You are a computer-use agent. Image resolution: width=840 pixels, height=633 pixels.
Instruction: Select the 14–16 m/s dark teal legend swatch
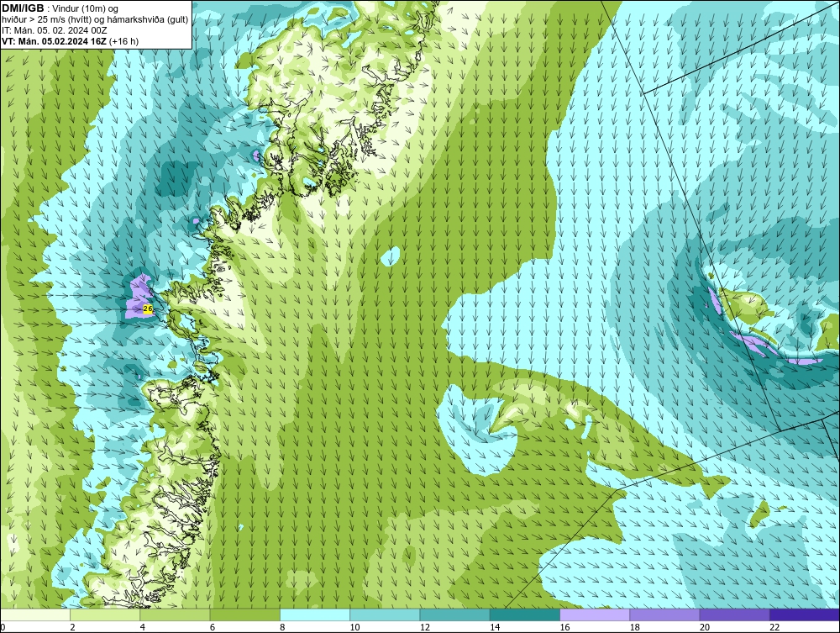[524, 615]
